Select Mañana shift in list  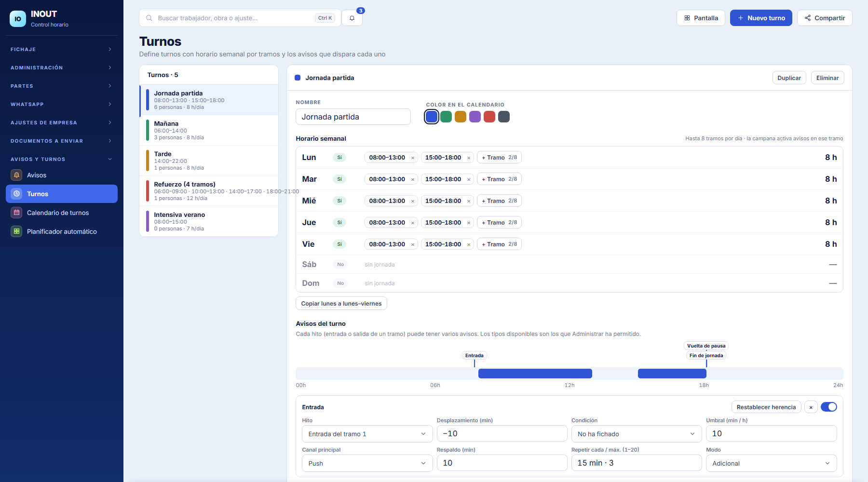click(209, 130)
